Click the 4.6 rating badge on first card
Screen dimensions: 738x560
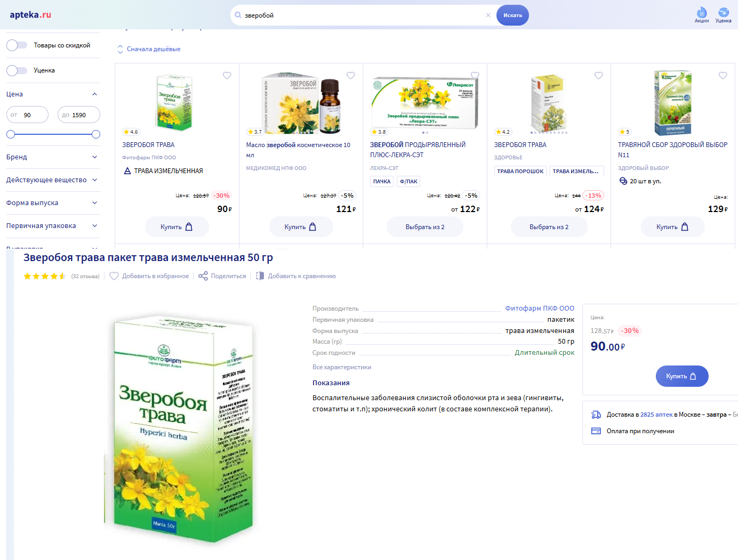coord(131,132)
